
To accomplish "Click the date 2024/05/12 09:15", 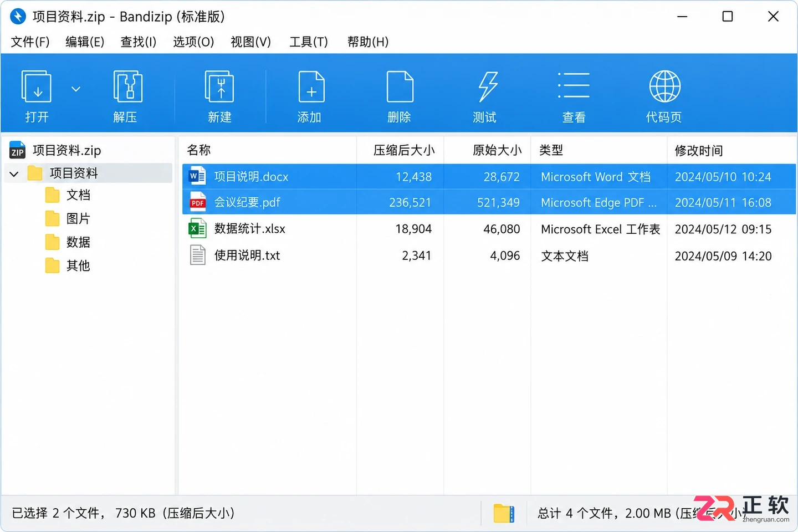I will click(723, 229).
